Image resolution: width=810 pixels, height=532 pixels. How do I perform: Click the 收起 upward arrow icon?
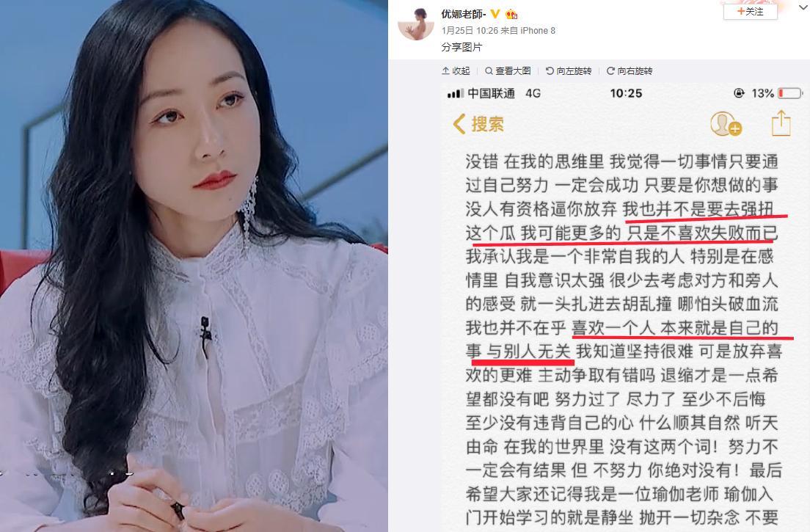pos(446,70)
